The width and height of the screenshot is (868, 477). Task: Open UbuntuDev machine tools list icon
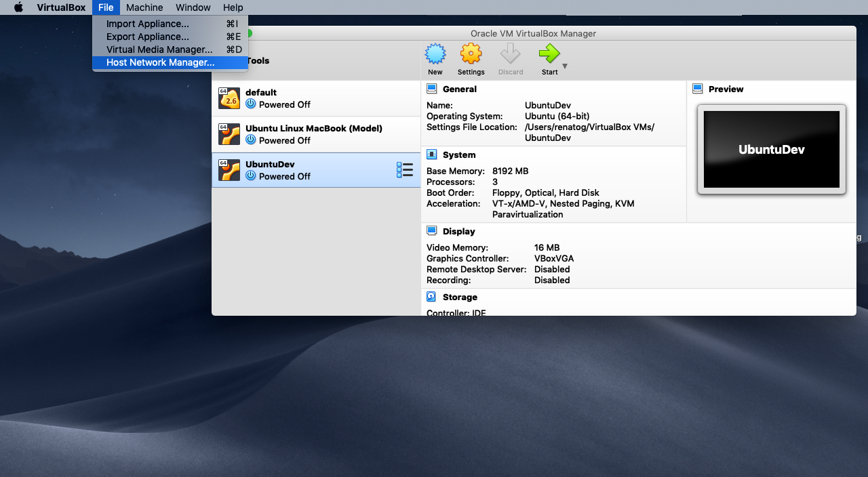tap(405, 170)
